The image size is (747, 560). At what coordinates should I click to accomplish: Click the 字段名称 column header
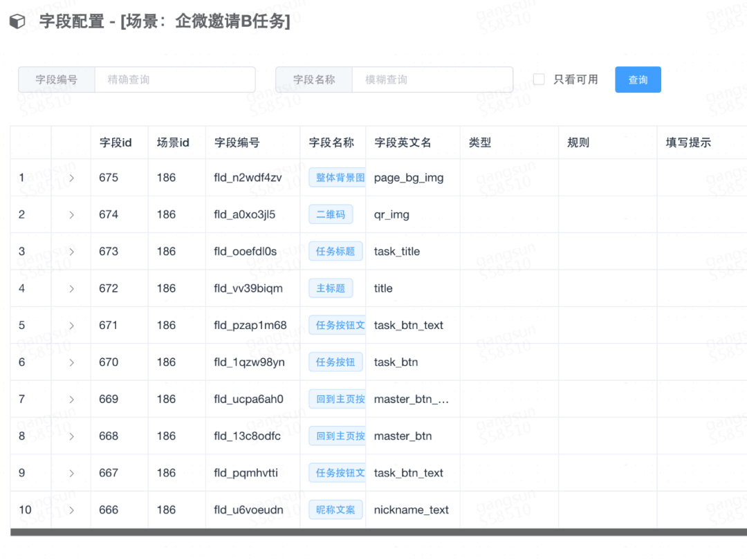point(331,142)
